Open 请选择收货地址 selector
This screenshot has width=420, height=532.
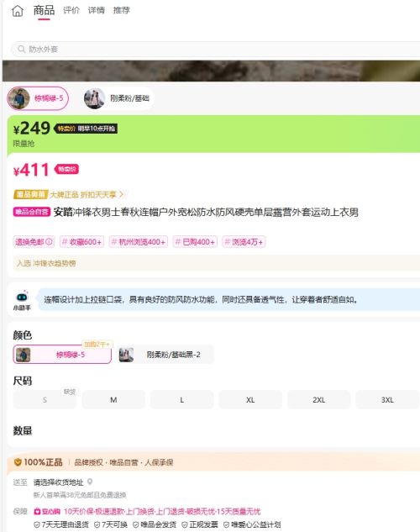pos(58,482)
